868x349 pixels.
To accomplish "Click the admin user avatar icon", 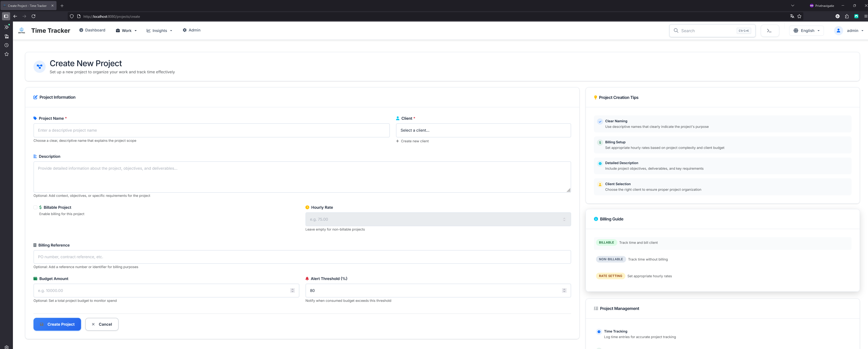I will (838, 31).
